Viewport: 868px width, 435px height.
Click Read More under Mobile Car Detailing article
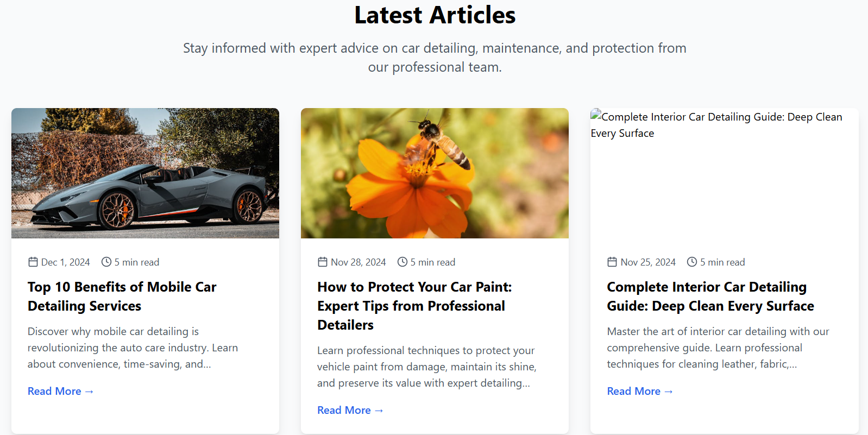(60, 391)
